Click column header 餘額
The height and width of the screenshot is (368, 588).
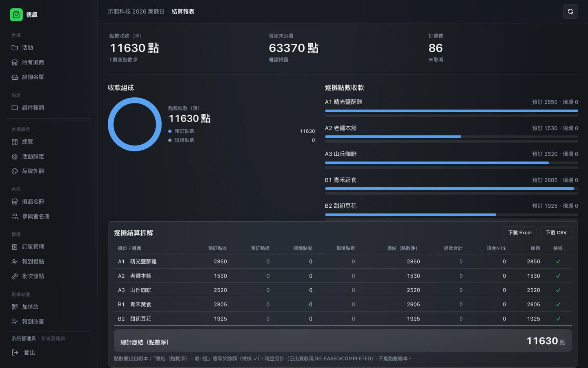(x=535, y=248)
